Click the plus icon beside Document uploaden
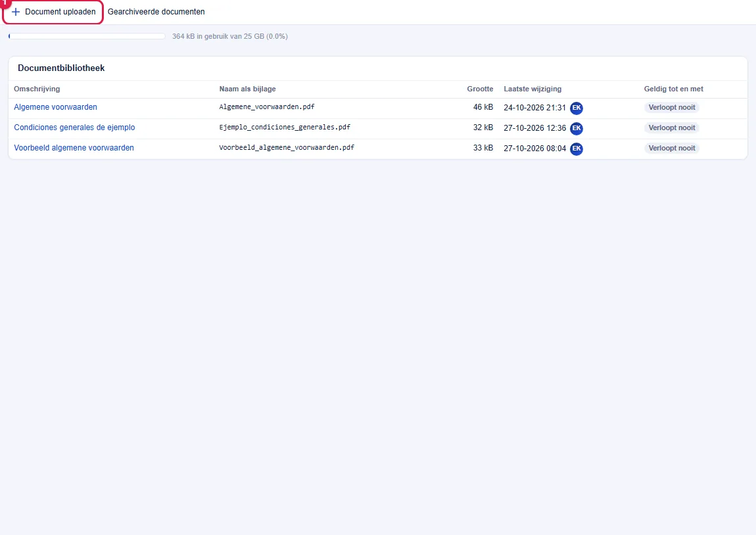This screenshot has width=756, height=535. tap(15, 12)
